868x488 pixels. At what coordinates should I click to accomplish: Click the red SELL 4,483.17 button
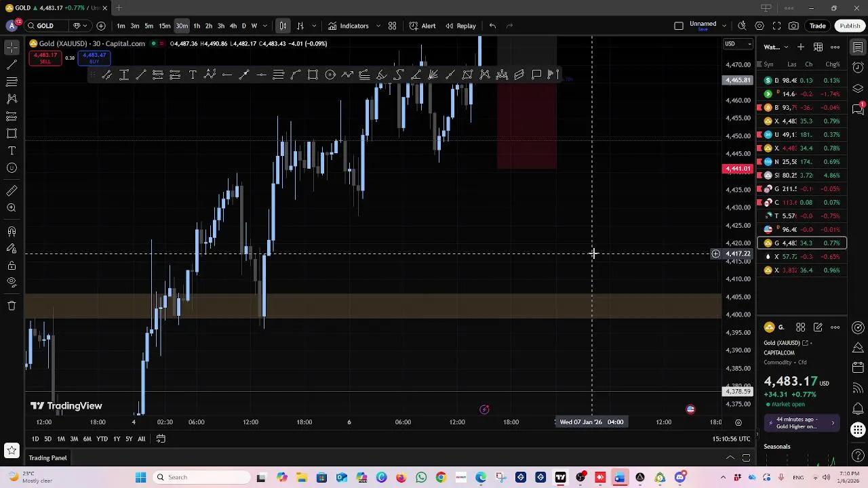pos(45,58)
